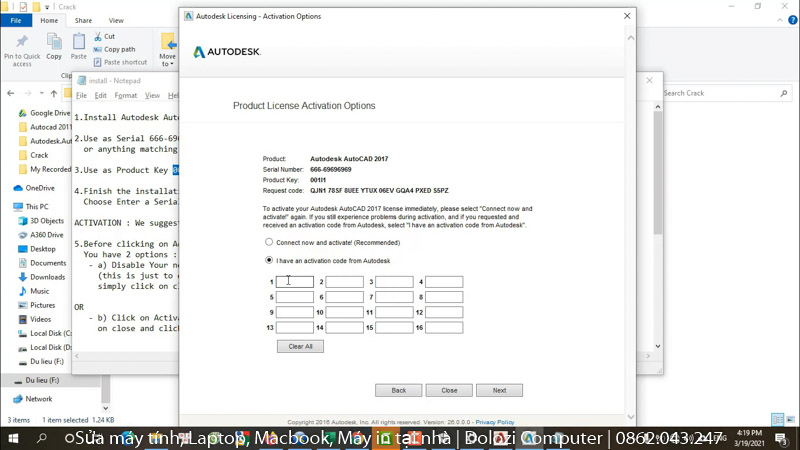Select I have an activation code option

[x=269, y=260]
